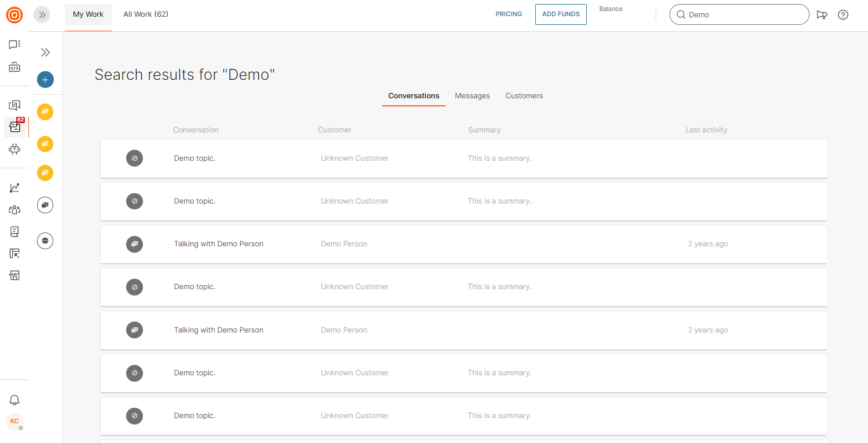Open the analytics line chart icon

point(14,188)
